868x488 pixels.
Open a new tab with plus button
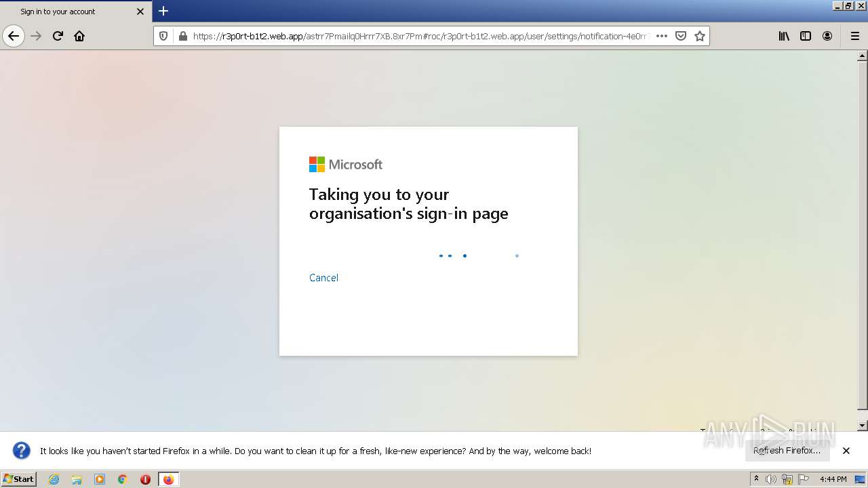point(163,11)
